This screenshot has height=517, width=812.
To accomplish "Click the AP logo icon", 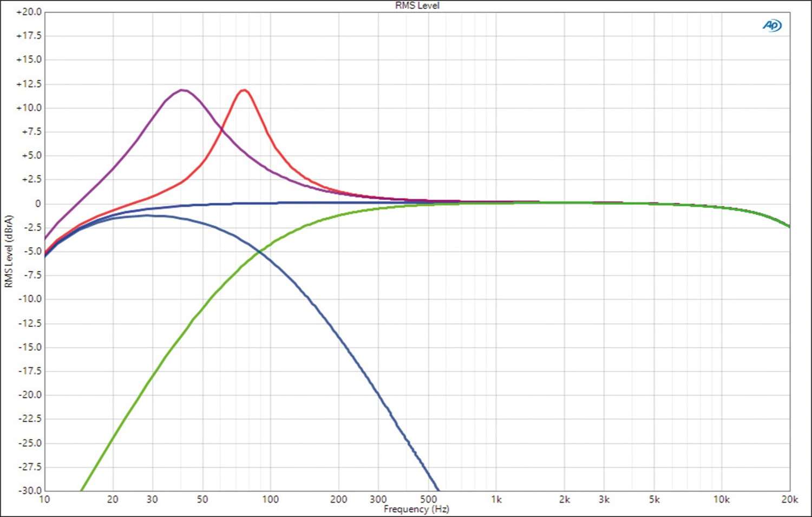I will tap(772, 25).
